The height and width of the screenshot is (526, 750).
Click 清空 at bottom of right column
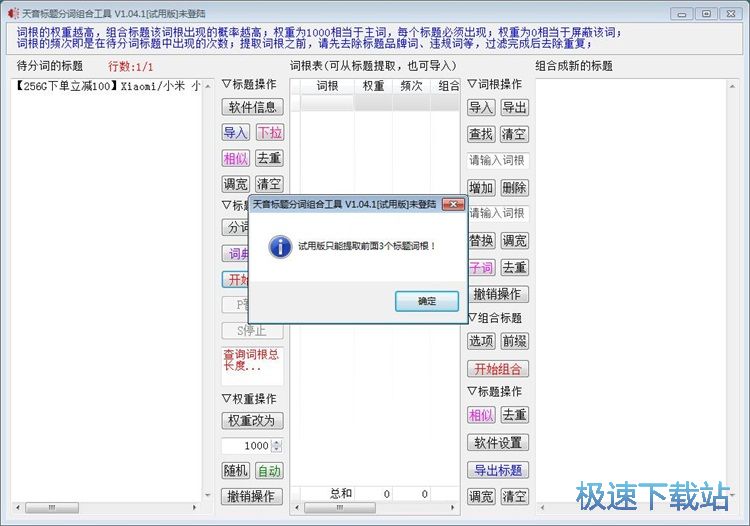pyautogui.click(x=515, y=496)
